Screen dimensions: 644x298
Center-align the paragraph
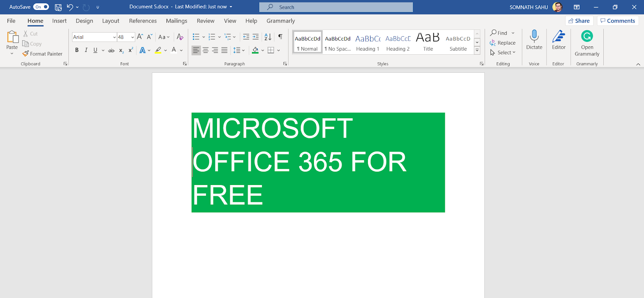206,50
